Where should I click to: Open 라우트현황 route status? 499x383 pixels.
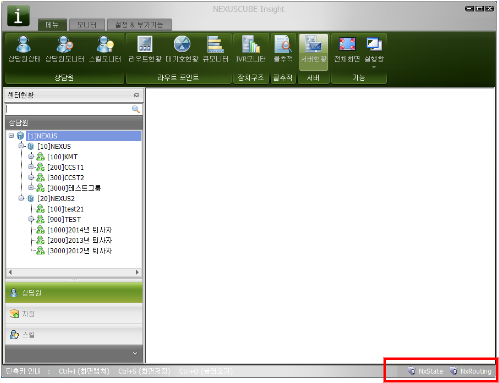coord(145,49)
